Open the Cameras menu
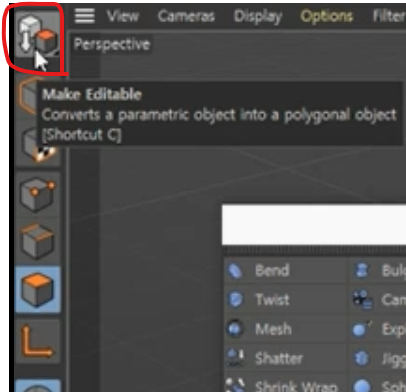Viewport: 406px width, 392px height. click(x=186, y=16)
